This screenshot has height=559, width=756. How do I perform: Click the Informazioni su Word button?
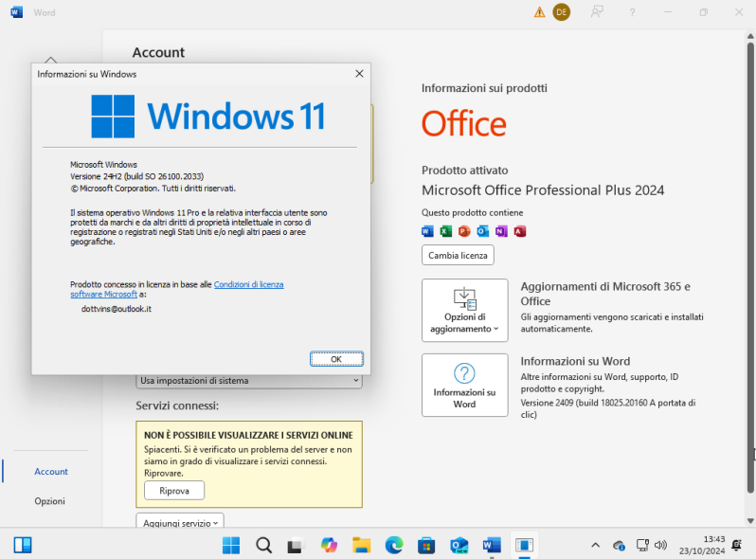point(465,385)
